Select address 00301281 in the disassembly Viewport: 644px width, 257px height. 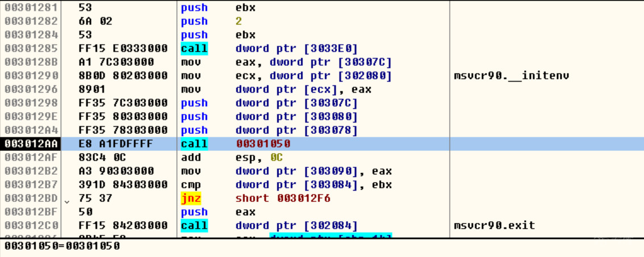point(31,8)
